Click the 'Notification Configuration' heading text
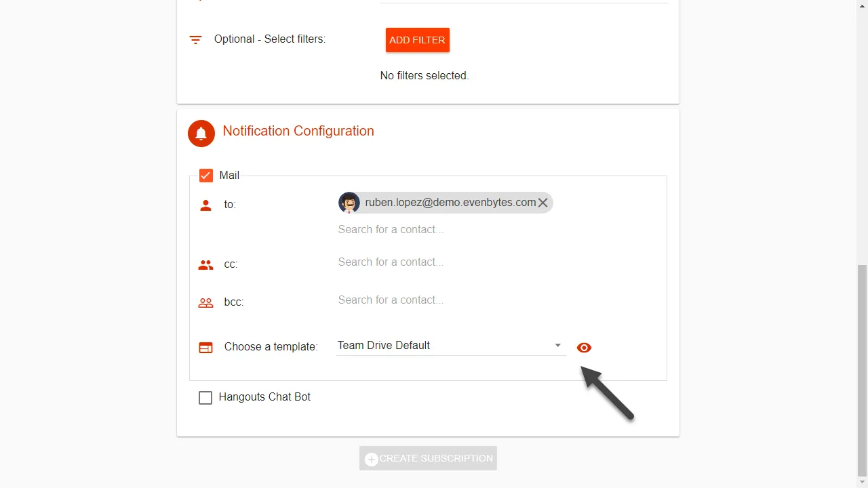 coord(298,131)
